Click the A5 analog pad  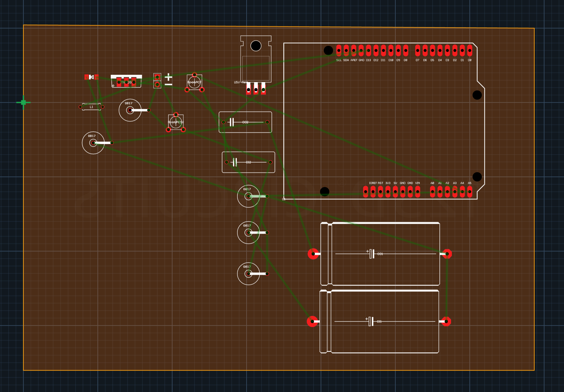[x=470, y=192]
